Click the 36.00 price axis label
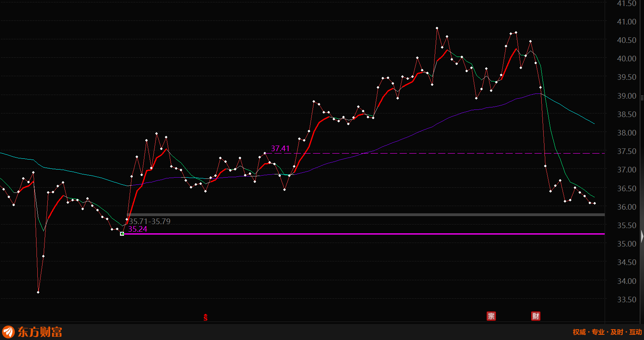644x340 pixels. [626, 207]
